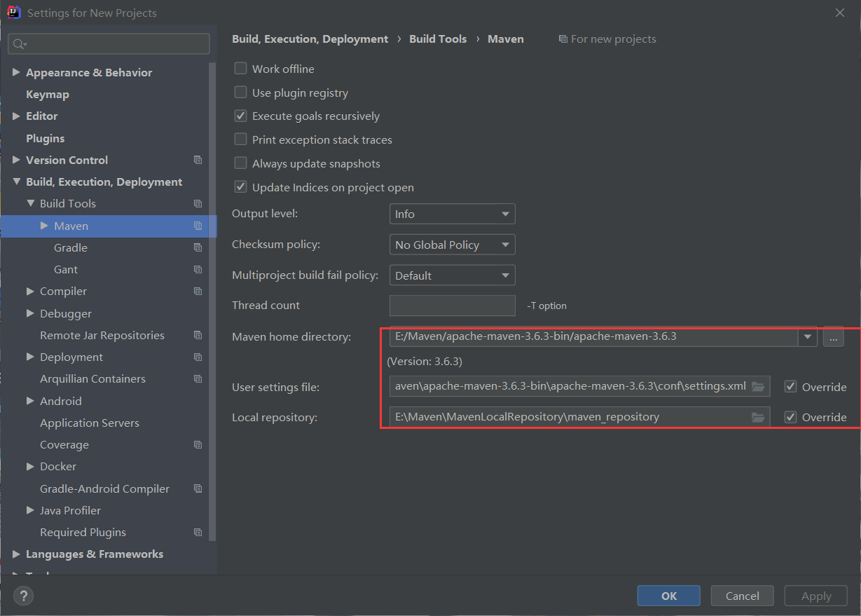Click the project-level icon on the Maven row
Viewport: 861px width, 616px height.
pyautogui.click(x=198, y=226)
